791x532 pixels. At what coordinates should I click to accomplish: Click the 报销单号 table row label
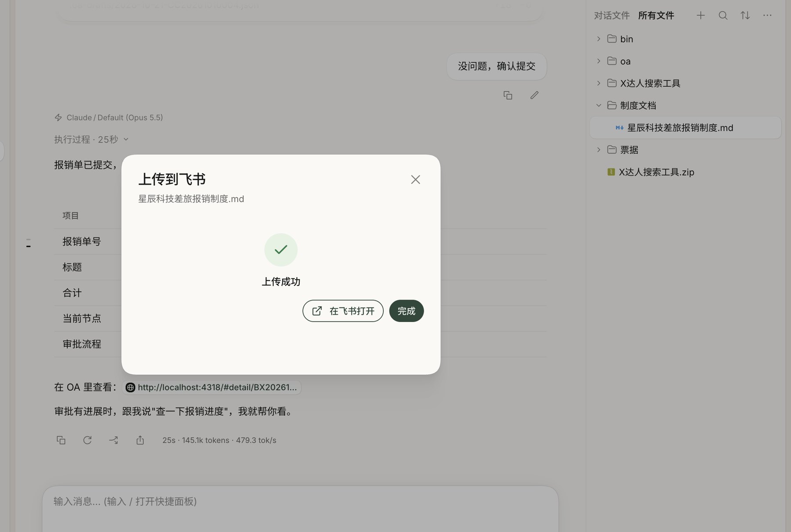point(82,241)
